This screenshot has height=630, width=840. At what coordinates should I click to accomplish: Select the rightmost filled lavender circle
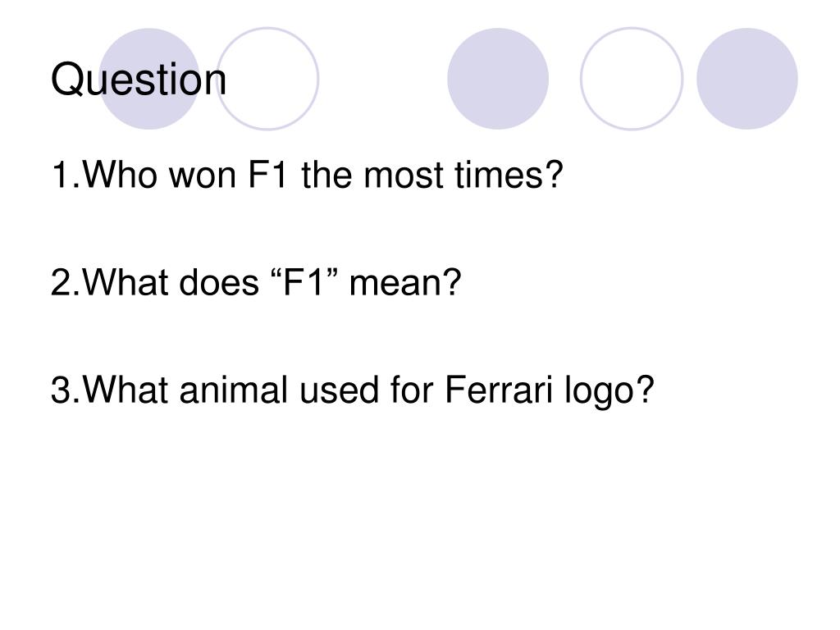[746, 79]
